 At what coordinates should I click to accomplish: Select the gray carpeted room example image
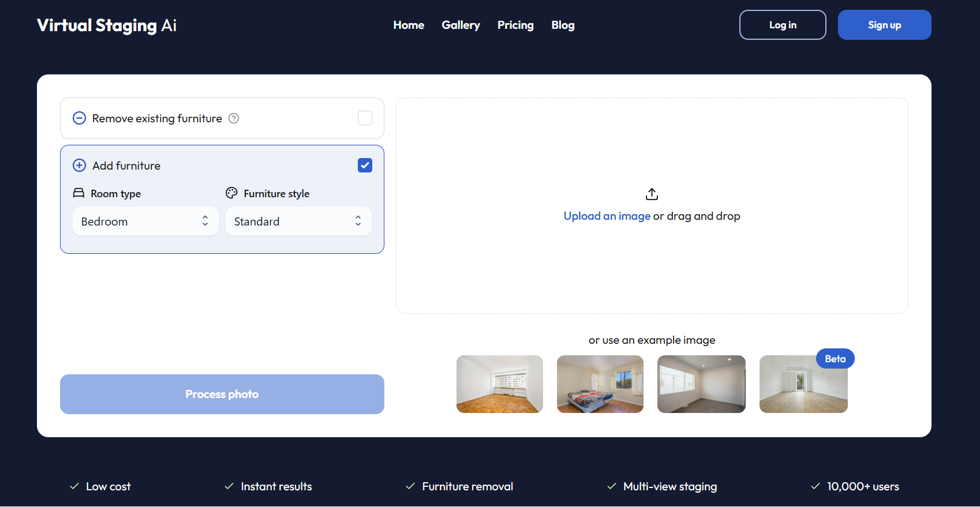701,384
